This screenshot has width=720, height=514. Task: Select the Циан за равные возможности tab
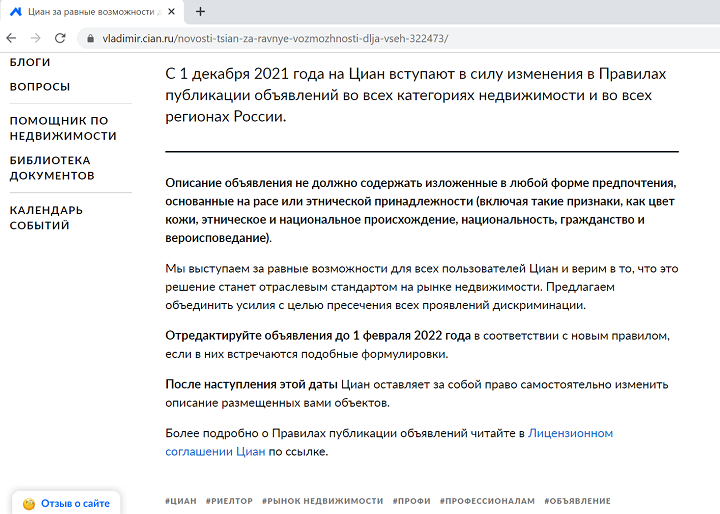coord(92,12)
